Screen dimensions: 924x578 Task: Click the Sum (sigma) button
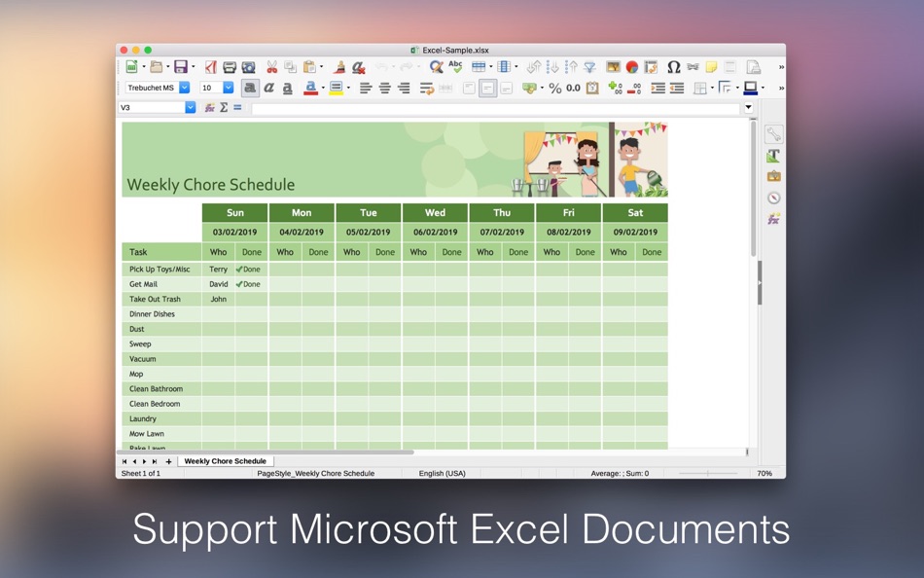point(224,107)
